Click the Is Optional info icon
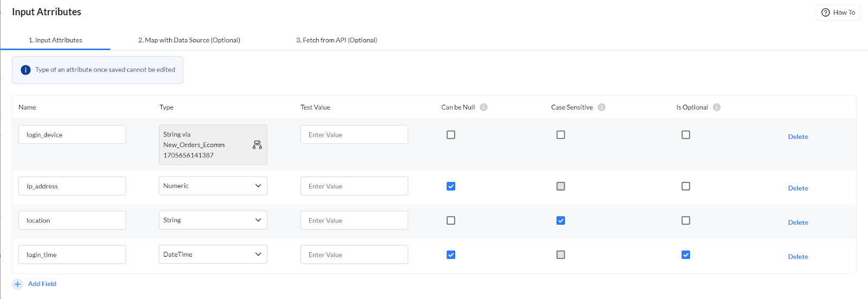868x299 pixels. click(x=717, y=107)
